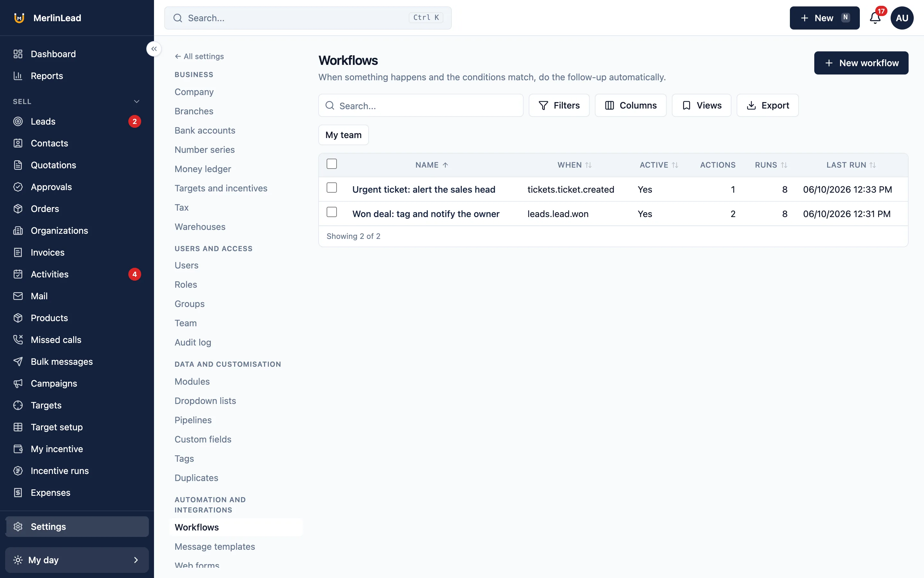Viewport: 924px width, 578px height.
Task: Open Orders in the sidebar
Action: point(77,209)
